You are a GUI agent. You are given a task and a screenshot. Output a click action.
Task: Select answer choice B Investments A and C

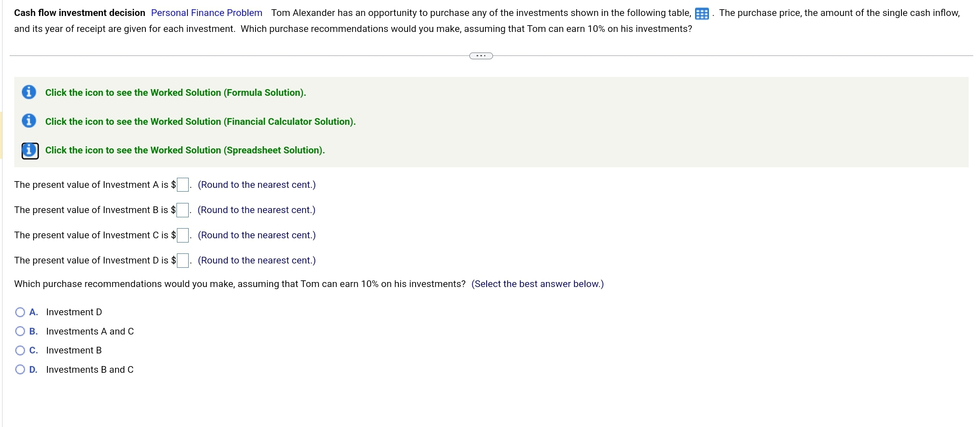click(20, 331)
